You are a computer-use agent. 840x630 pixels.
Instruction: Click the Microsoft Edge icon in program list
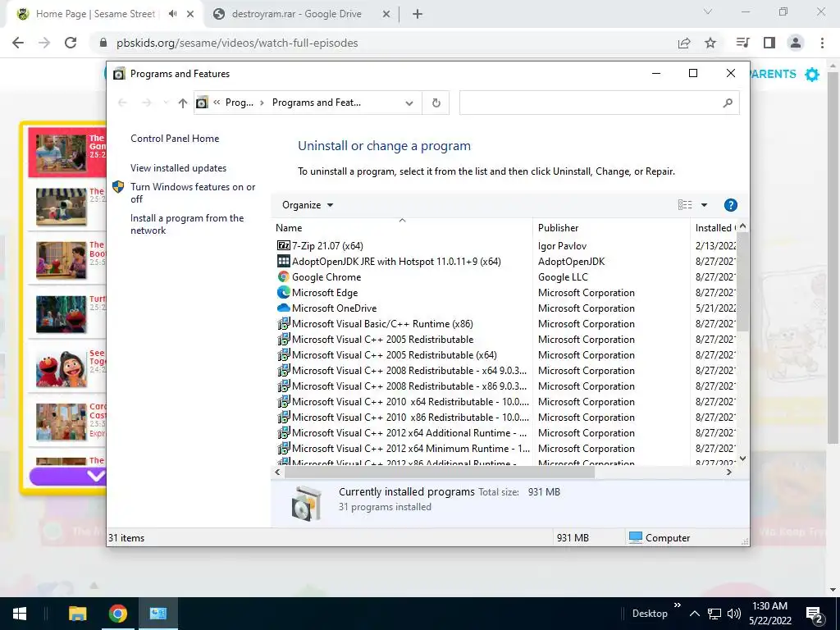coord(283,293)
